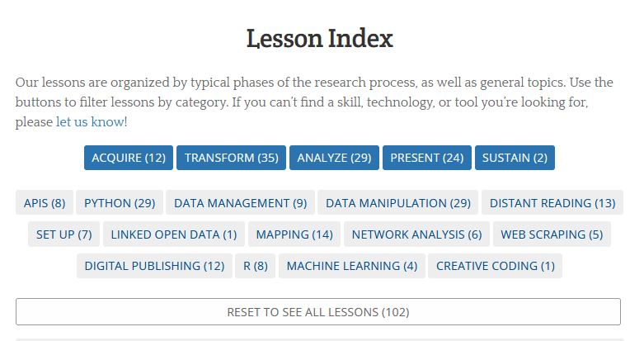Image resolution: width=644 pixels, height=341 pixels.
Task: Filter by Distant Reading (13)
Action: 552,203
